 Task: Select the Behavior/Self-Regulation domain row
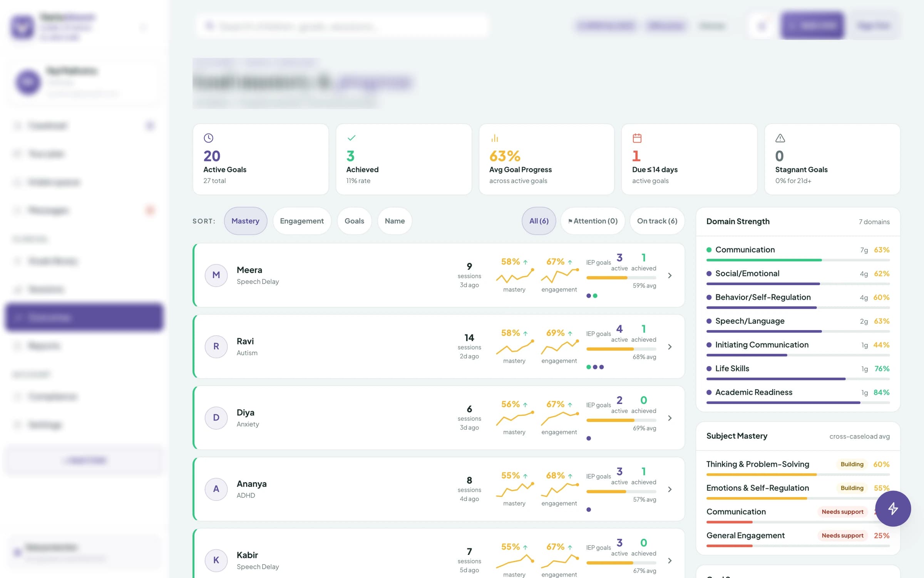pyautogui.click(x=798, y=301)
